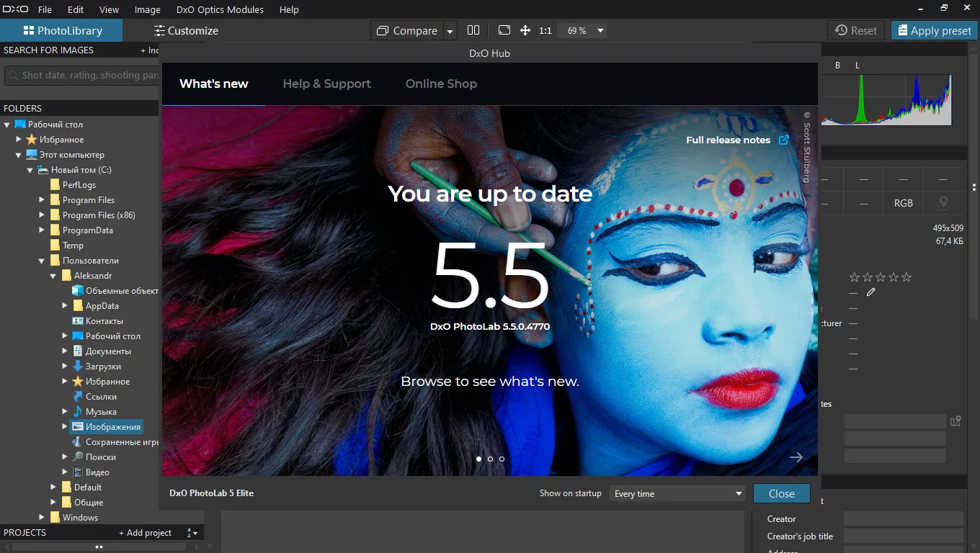Switch to the What's new tab
This screenshot has width=980, height=553.
click(214, 84)
